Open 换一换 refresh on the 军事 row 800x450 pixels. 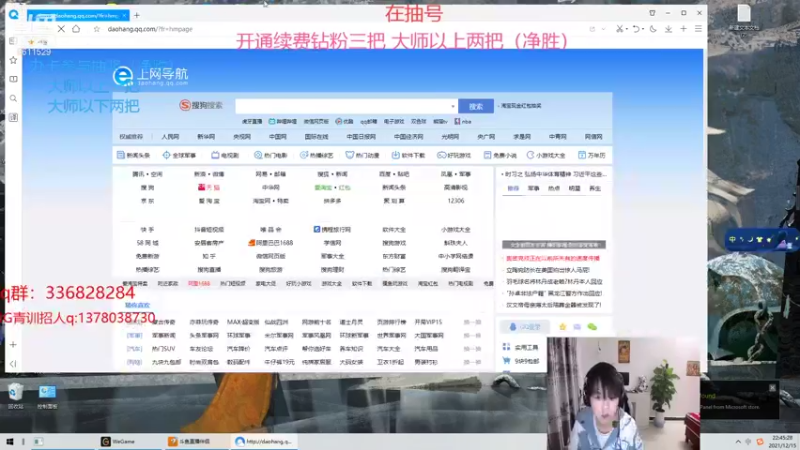click(472, 336)
